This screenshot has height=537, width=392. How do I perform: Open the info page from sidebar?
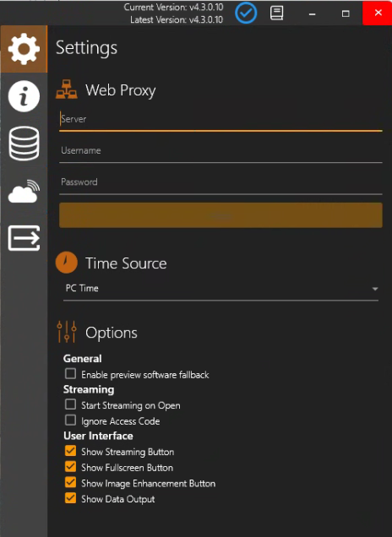[24, 96]
